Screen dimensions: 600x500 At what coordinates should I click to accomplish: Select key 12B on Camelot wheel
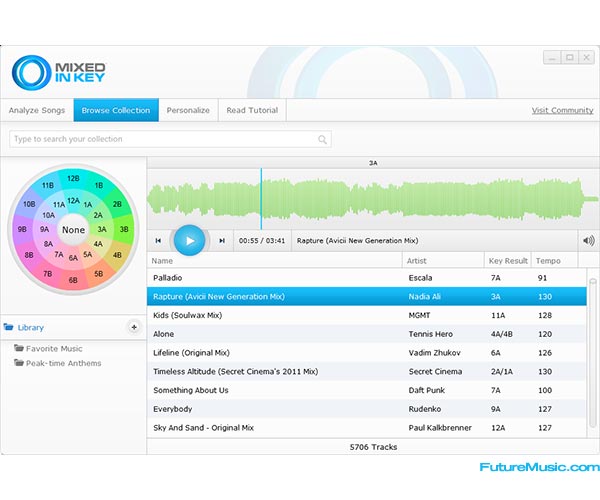tap(73, 178)
